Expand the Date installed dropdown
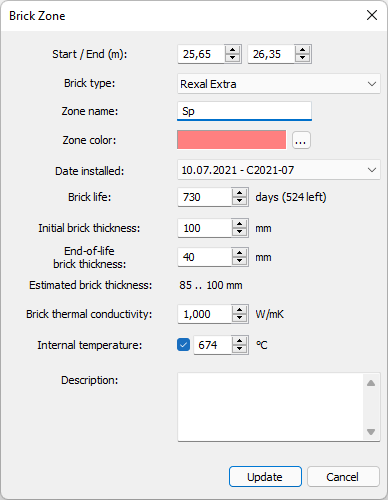 [279, 170]
